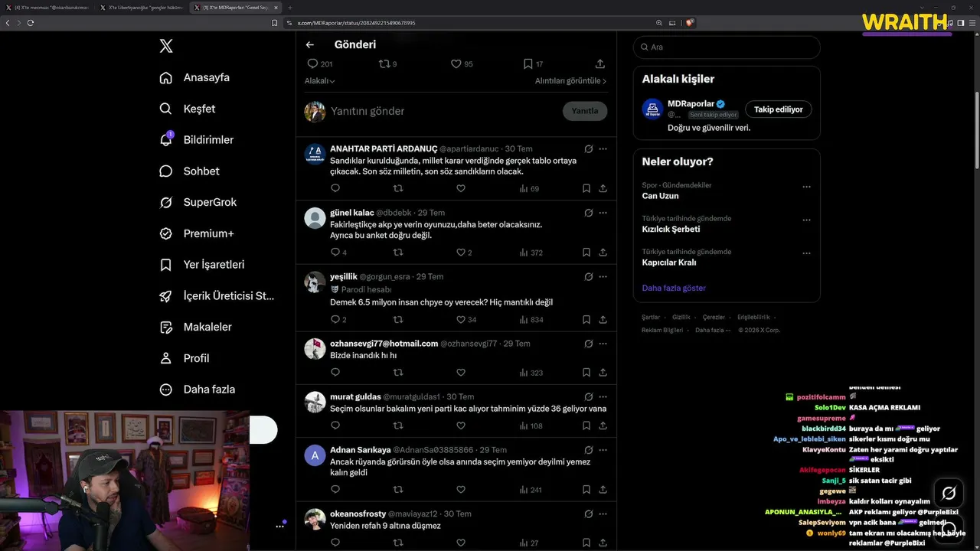
Task: Click the browser address bar URL
Action: 356,23
